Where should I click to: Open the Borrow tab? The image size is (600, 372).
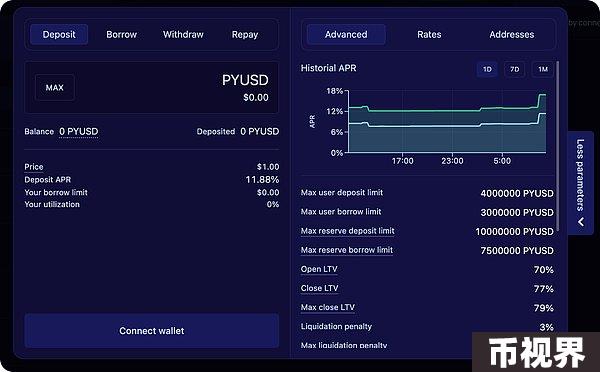click(x=121, y=34)
